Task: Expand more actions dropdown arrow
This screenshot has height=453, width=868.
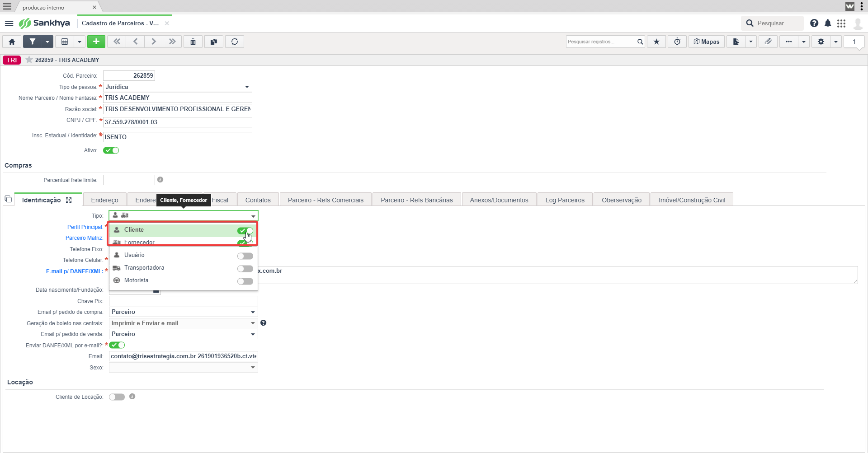Action: pyautogui.click(x=804, y=42)
